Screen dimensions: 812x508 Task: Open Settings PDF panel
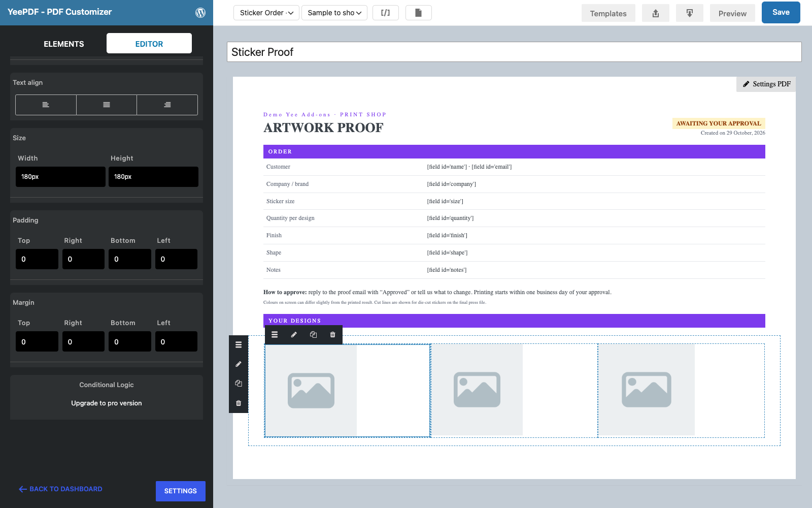click(x=766, y=84)
